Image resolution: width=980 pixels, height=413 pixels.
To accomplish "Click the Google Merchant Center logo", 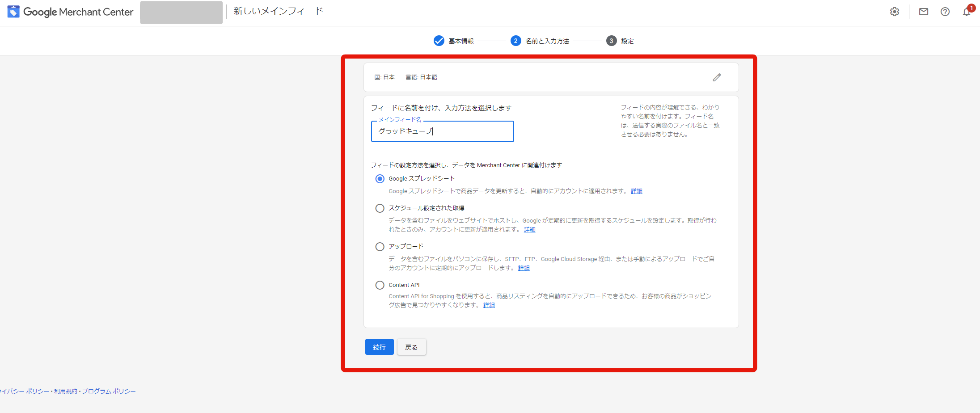I will coord(70,12).
